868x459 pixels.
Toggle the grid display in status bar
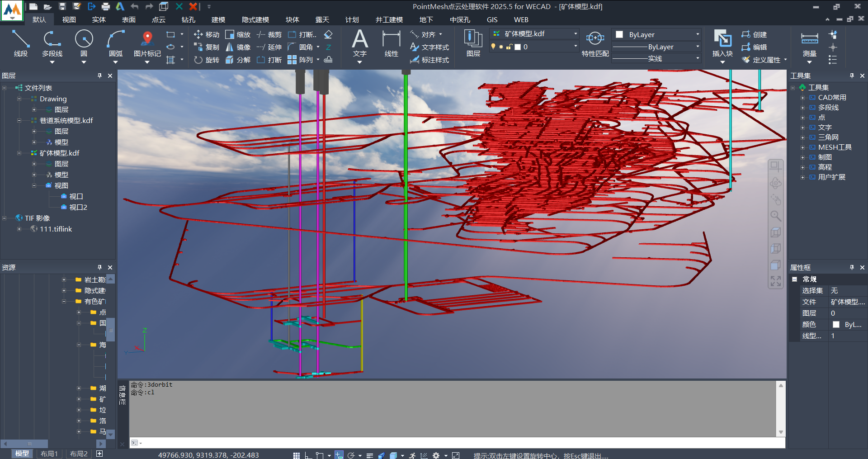[x=296, y=455]
